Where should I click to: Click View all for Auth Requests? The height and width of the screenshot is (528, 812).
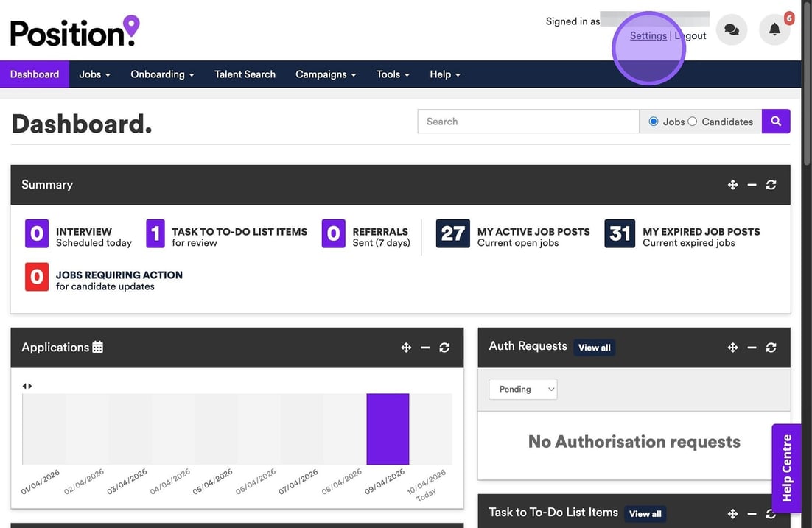594,348
